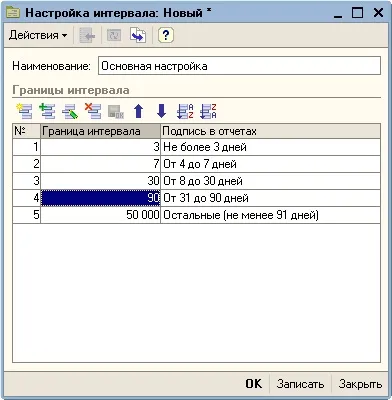
Task: Click the interval boundary value 7
Action: point(100,164)
